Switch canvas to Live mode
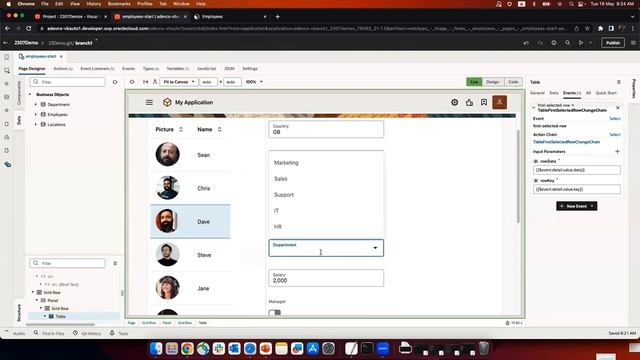 point(474,82)
